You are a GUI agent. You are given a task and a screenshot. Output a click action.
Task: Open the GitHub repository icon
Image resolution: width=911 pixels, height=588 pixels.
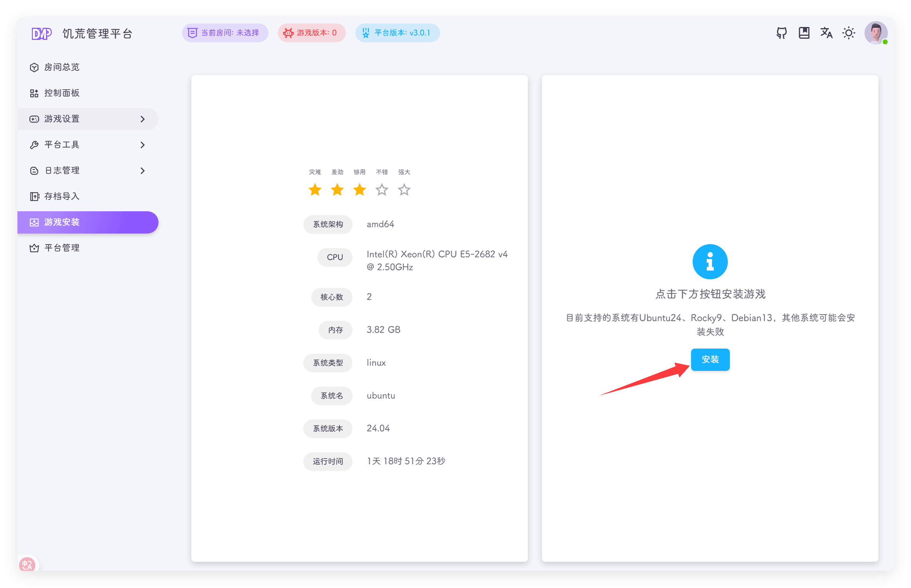point(781,33)
